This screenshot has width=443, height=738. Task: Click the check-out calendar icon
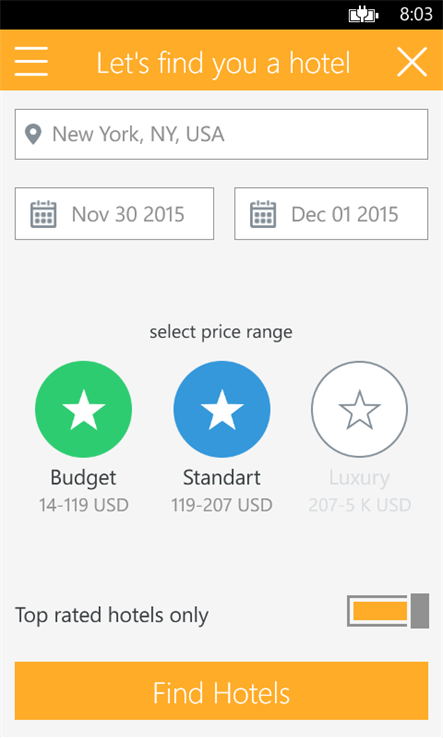(x=263, y=214)
